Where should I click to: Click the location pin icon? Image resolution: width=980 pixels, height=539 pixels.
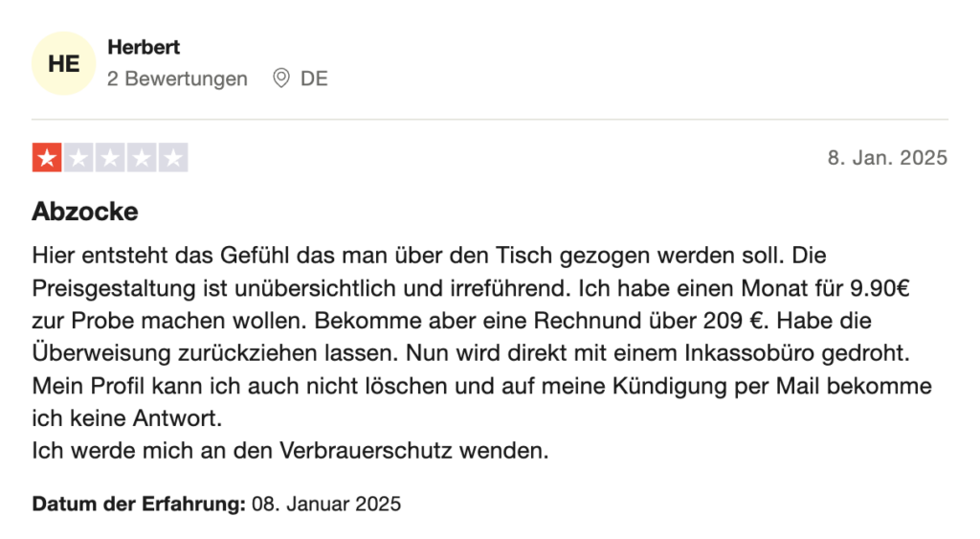(281, 79)
